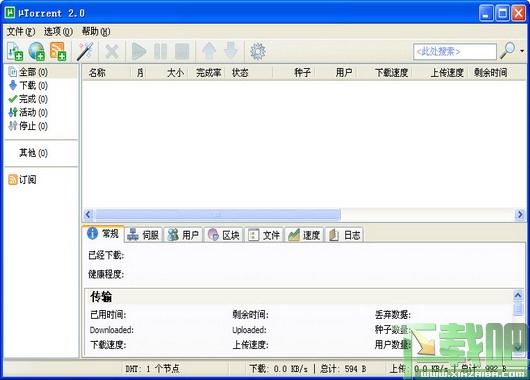Switch to the 伺服 tab
This screenshot has width=530, height=380.
[x=144, y=235]
